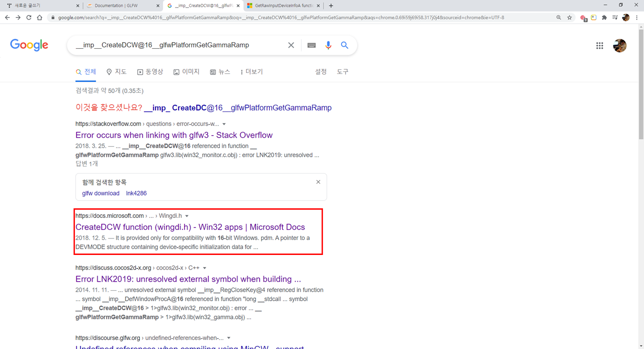The image size is (644, 349).
Task: Open the Google account avatar
Action: coord(620,46)
